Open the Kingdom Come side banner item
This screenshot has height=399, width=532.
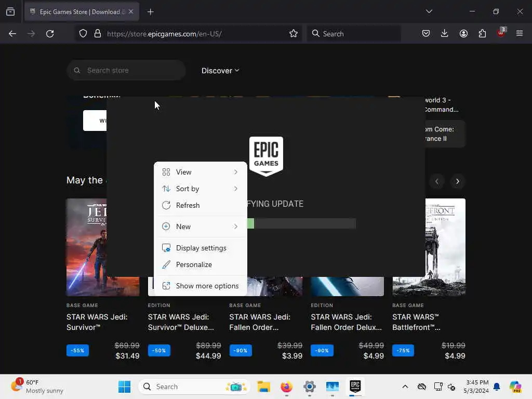[445, 134]
